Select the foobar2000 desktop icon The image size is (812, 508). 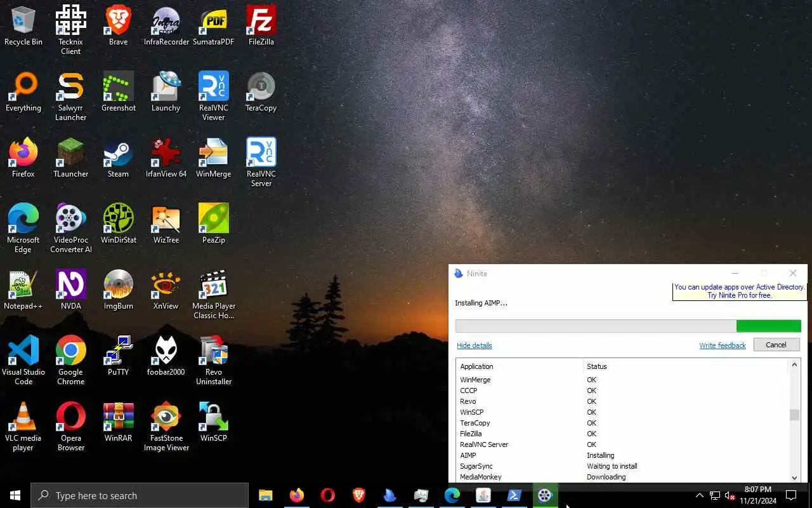click(166, 357)
